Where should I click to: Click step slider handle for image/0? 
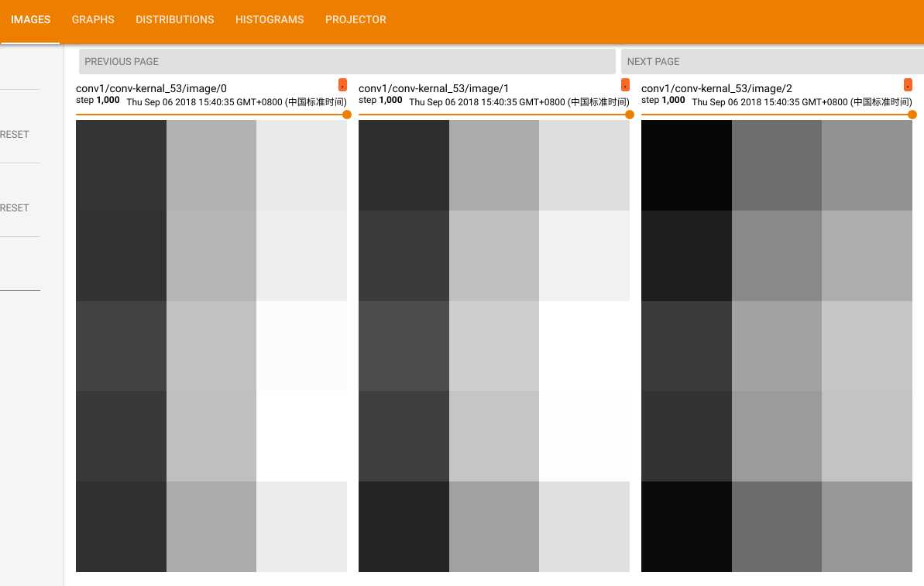click(x=347, y=115)
